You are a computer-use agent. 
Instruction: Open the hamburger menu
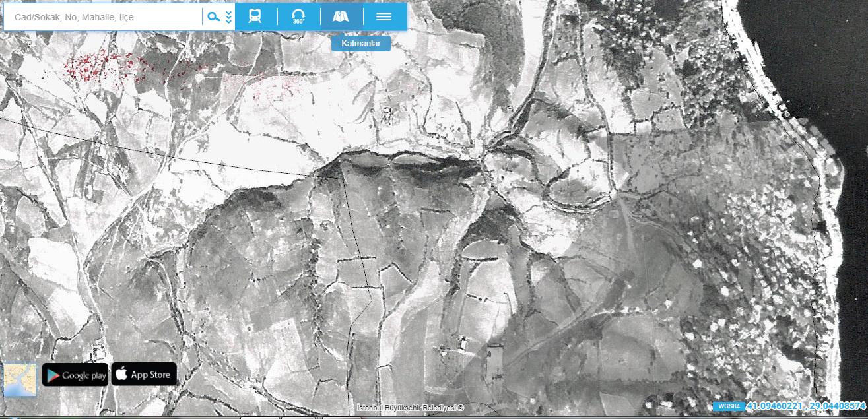(x=384, y=16)
